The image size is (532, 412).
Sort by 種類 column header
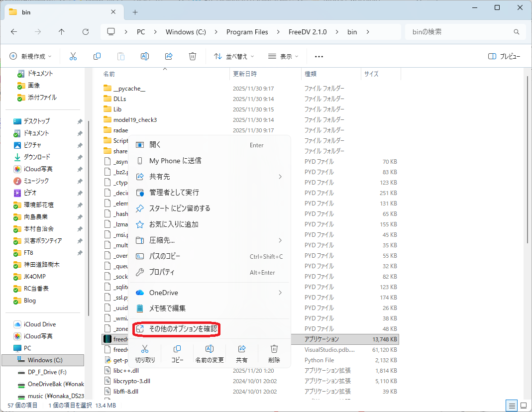331,74
